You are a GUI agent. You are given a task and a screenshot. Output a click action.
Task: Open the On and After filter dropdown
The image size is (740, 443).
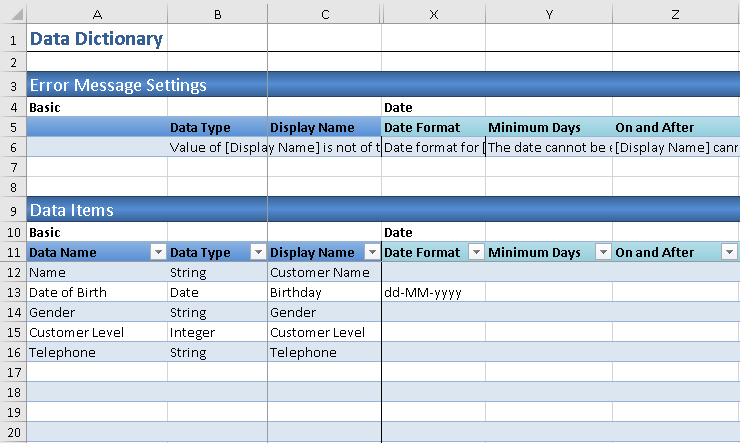[x=729, y=253]
